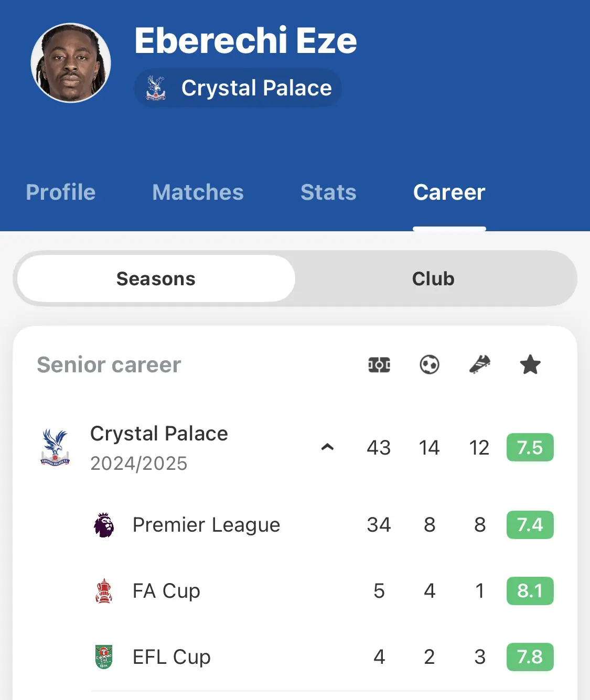Collapse the Crystal Palace 2024/2025 season chevron

point(327,447)
